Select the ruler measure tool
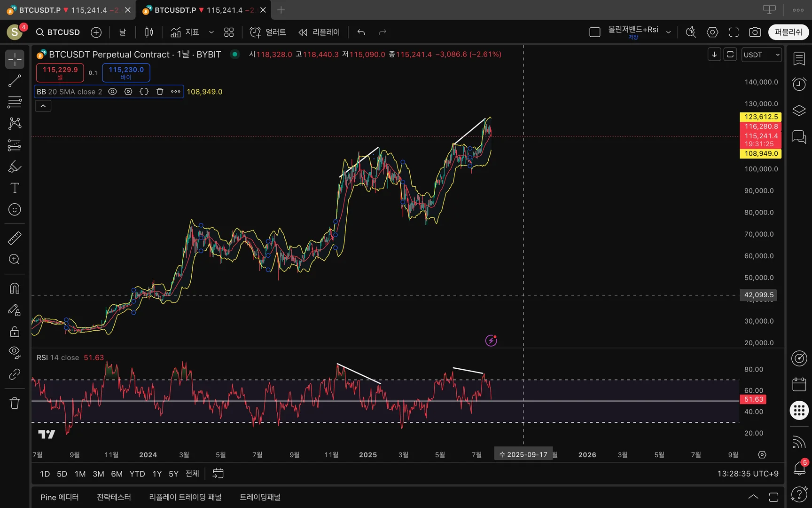812x508 pixels. pyautogui.click(x=15, y=238)
